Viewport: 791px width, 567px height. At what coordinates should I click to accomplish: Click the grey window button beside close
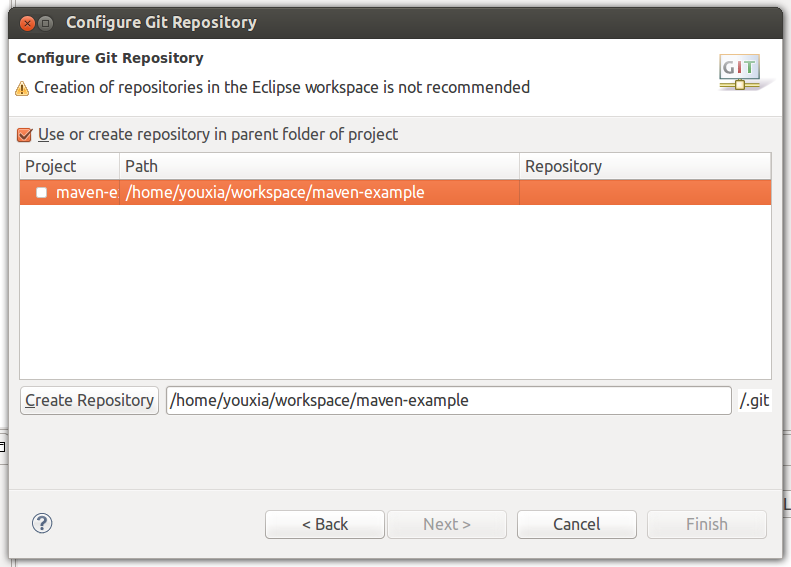click(46, 23)
